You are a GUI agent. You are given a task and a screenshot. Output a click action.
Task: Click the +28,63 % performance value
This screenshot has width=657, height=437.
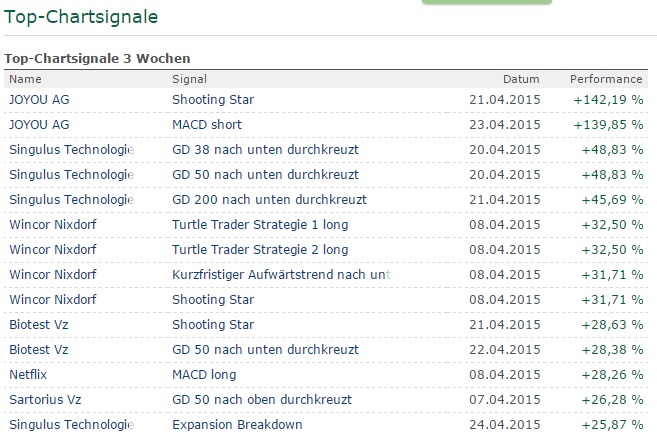(612, 325)
